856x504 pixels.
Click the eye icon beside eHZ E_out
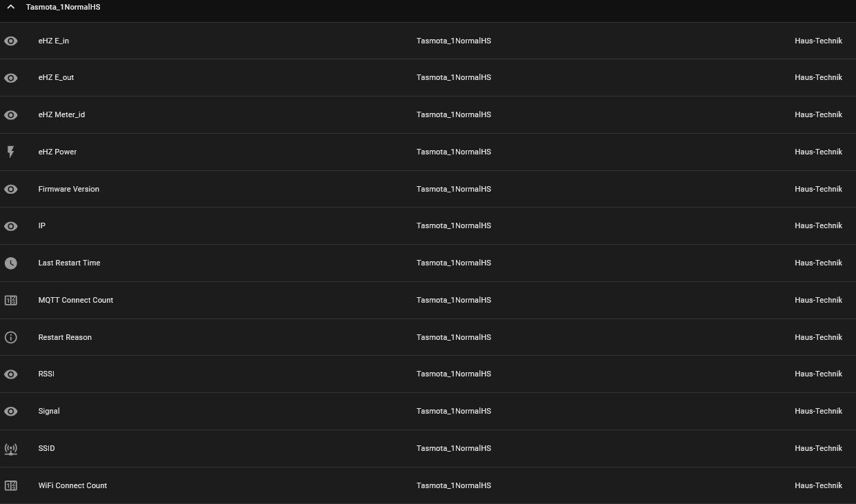(11, 78)
